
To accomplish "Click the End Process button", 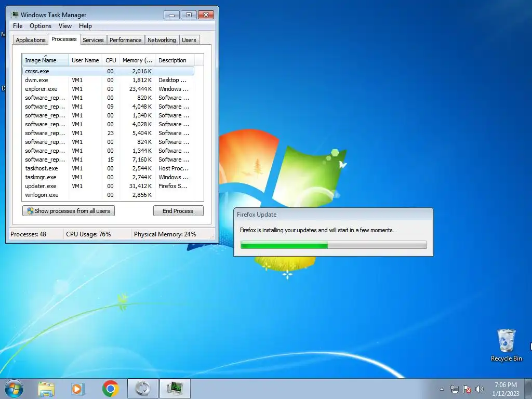I will (178, 211).
